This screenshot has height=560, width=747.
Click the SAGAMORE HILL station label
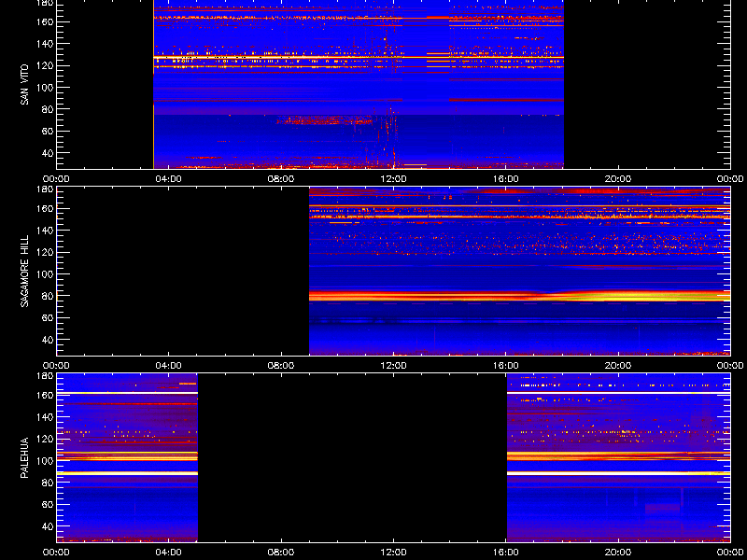click(x=24, y=271)
